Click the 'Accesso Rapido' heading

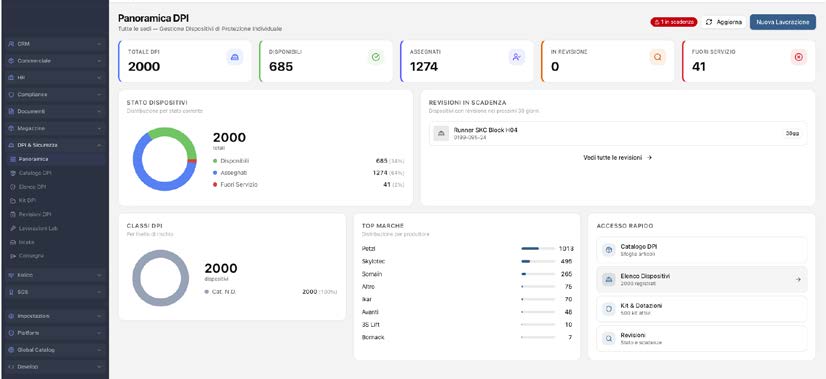(x=625, y=226)
